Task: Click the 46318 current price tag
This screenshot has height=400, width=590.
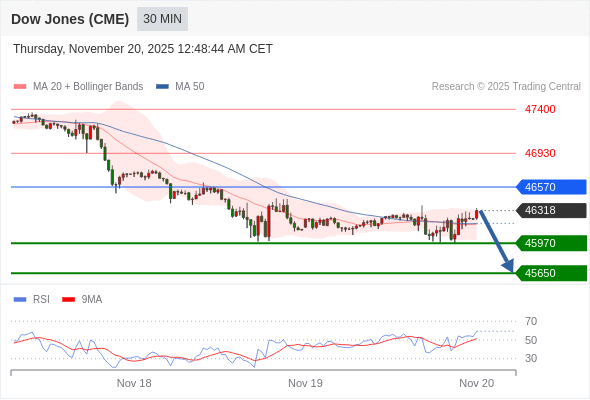Action: pos(551,210)
